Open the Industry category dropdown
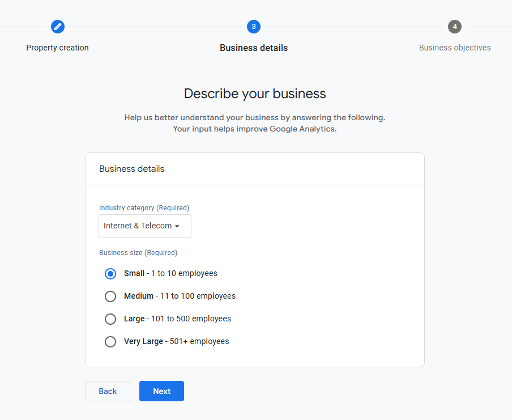 [145, 226]
